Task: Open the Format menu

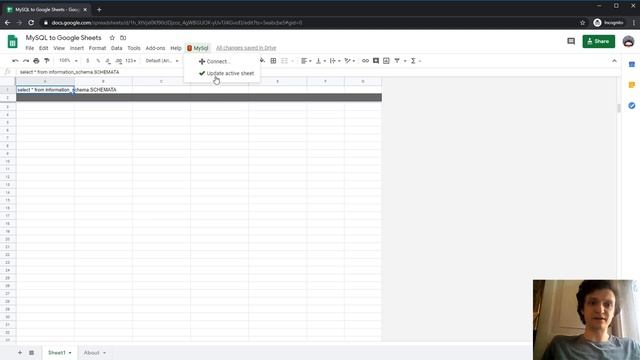Action: (98, 48)
